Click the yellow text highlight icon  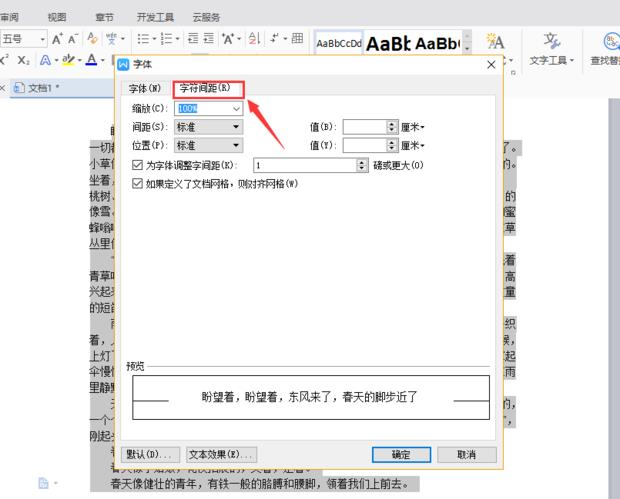(68, 60)
